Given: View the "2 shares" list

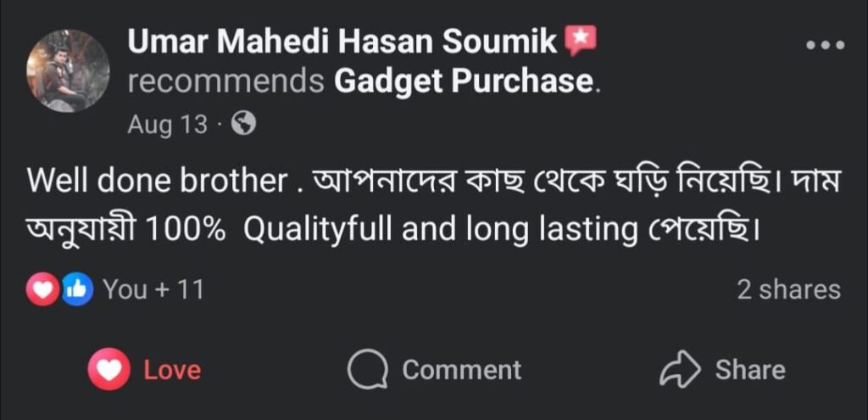Looking at the screenshot, I should point(788,290).
